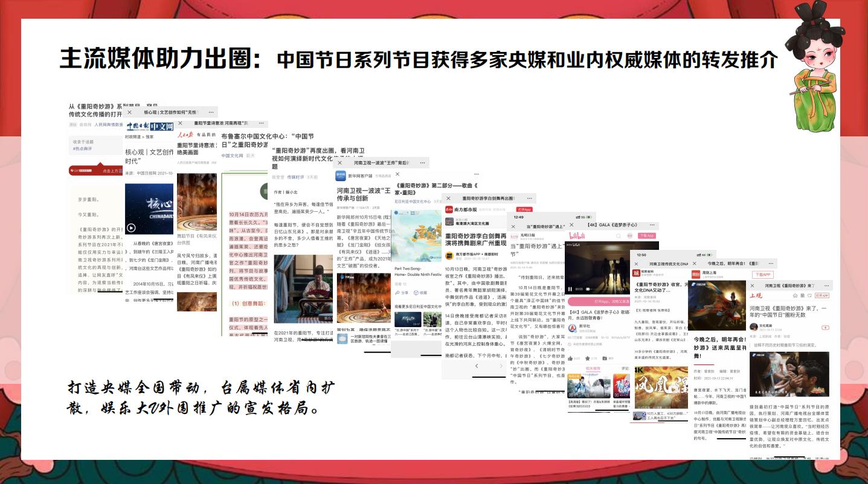Open the more menu on 核心观 article header
868x484 pixels.
[211, 112]
